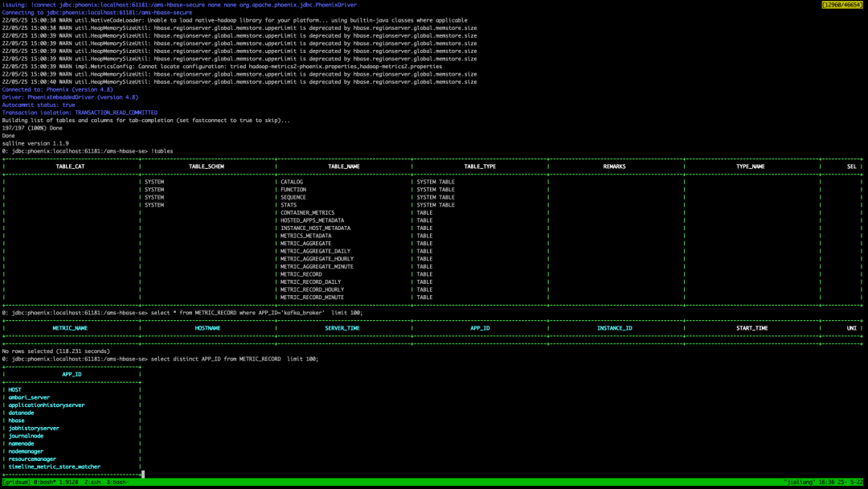Click the INSTANCE_HOST_METADATA table name
868x489 pixels.
pos(316,228)
